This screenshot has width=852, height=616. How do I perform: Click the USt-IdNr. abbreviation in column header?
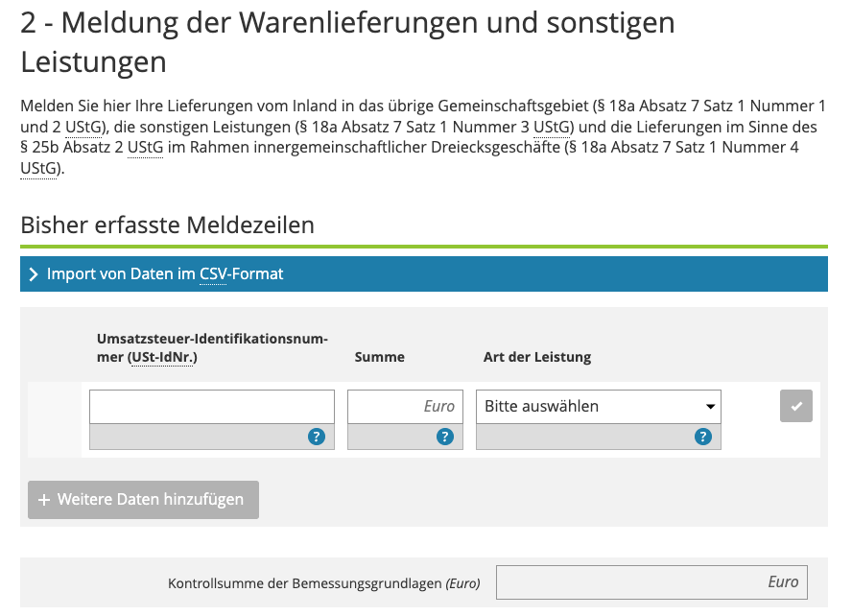pos(163,358)
